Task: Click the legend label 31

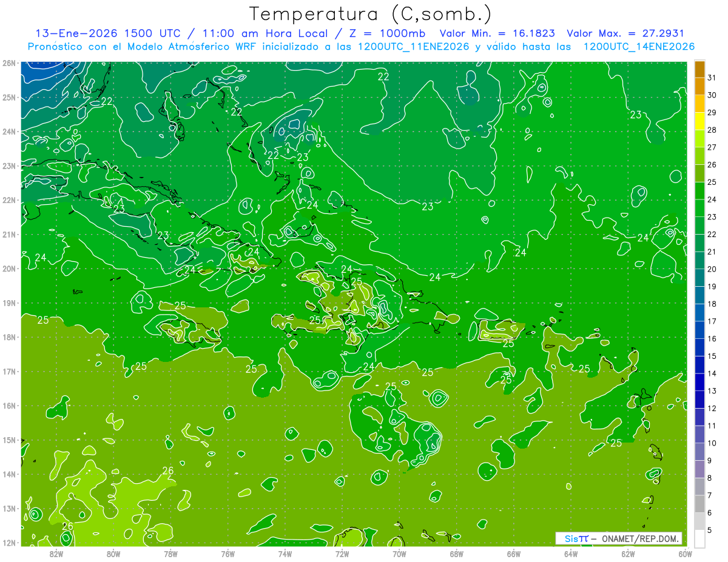Action: tap(712, 78)
